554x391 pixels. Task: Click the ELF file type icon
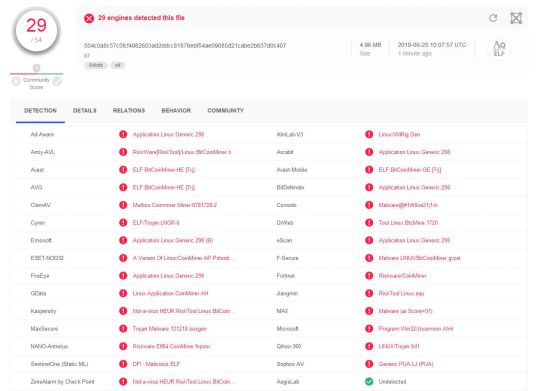click(x=499, y=48)
